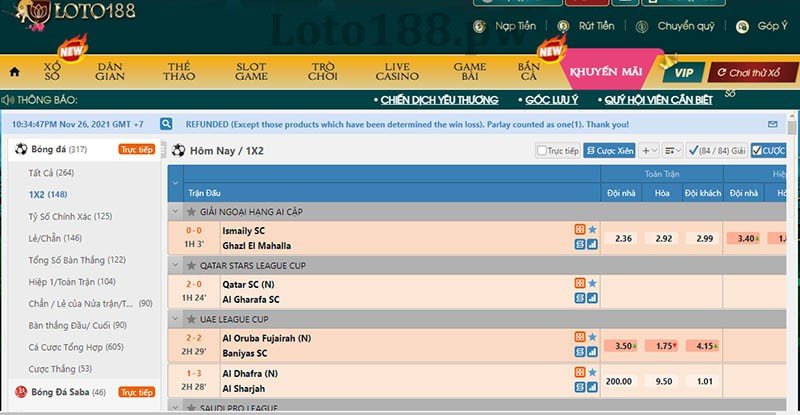This screenshot has width=800, height=415.
Task: Open the plus sign dropdown in toolbar
Action: (649, 151)
